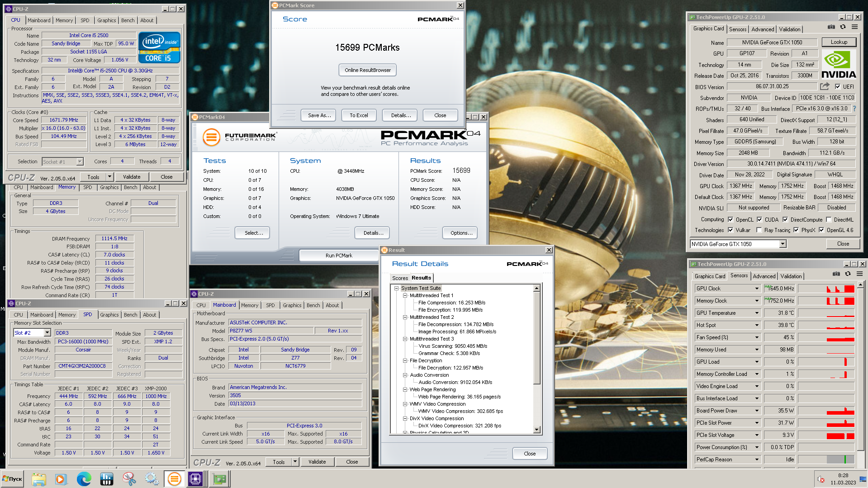Toggle the PhysX checkbox

tap(796, 230)
